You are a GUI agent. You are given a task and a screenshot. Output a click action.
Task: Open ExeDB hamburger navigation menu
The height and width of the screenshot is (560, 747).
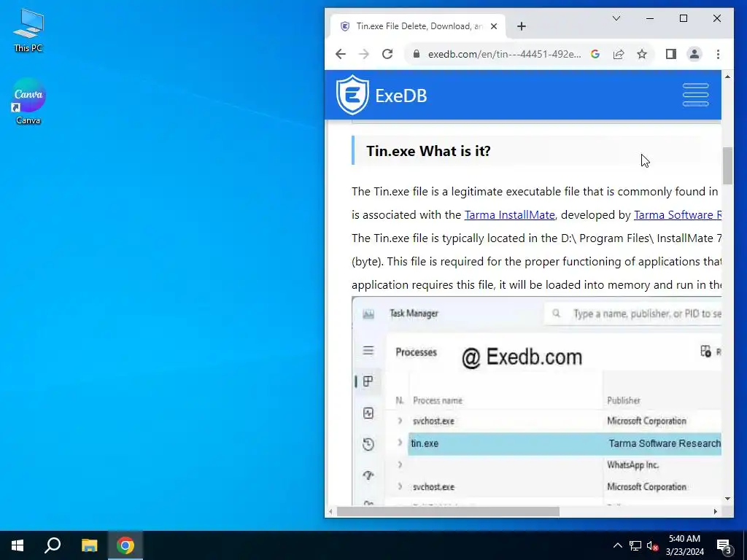point(695,95)
